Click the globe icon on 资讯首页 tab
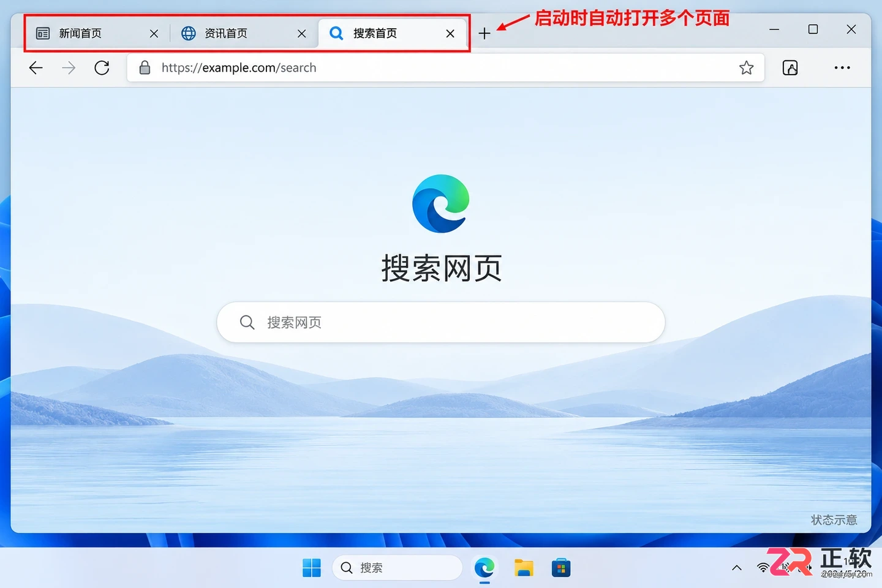882x588 pixels. (189, 33)
